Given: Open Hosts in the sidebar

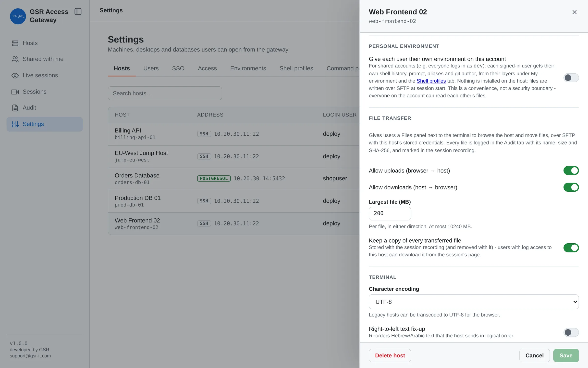Looking at the screenshot, I should (x=45, y=43).
